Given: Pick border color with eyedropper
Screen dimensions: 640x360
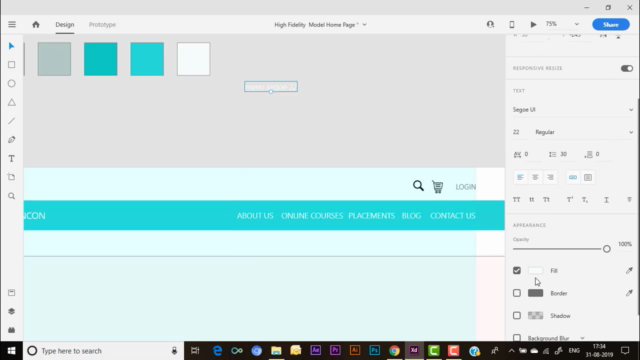Looking at the screenshot, I should (x=629, y=293).
